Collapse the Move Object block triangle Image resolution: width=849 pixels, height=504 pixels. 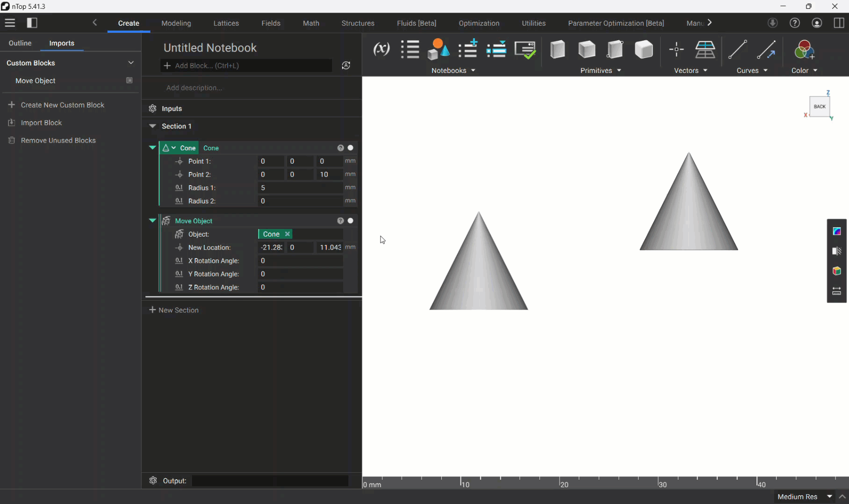[152, 220]
